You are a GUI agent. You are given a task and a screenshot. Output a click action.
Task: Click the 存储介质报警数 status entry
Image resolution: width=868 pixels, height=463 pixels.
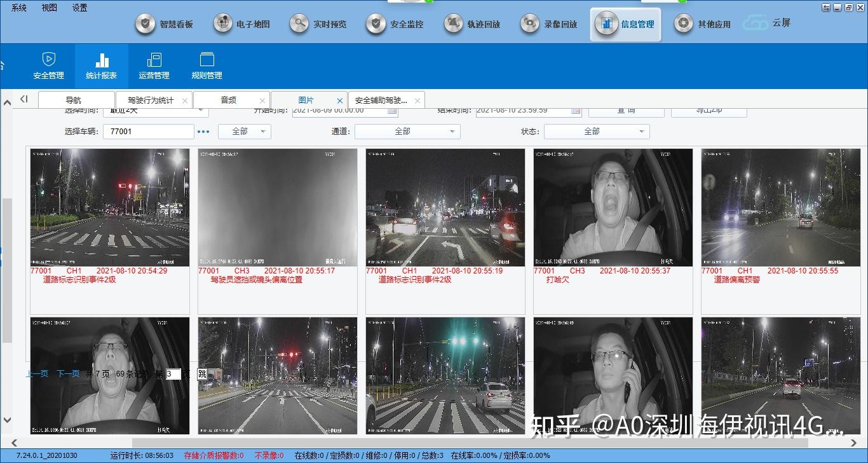(214, 455)
